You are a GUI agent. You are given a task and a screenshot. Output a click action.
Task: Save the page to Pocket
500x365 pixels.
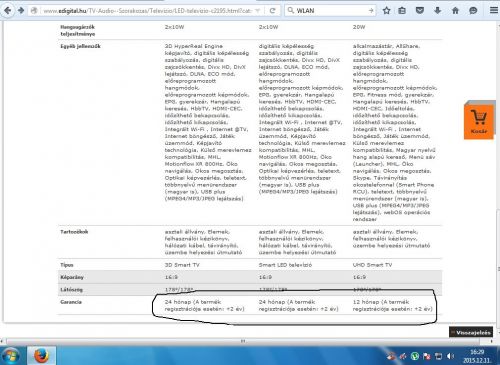[420, 11]
